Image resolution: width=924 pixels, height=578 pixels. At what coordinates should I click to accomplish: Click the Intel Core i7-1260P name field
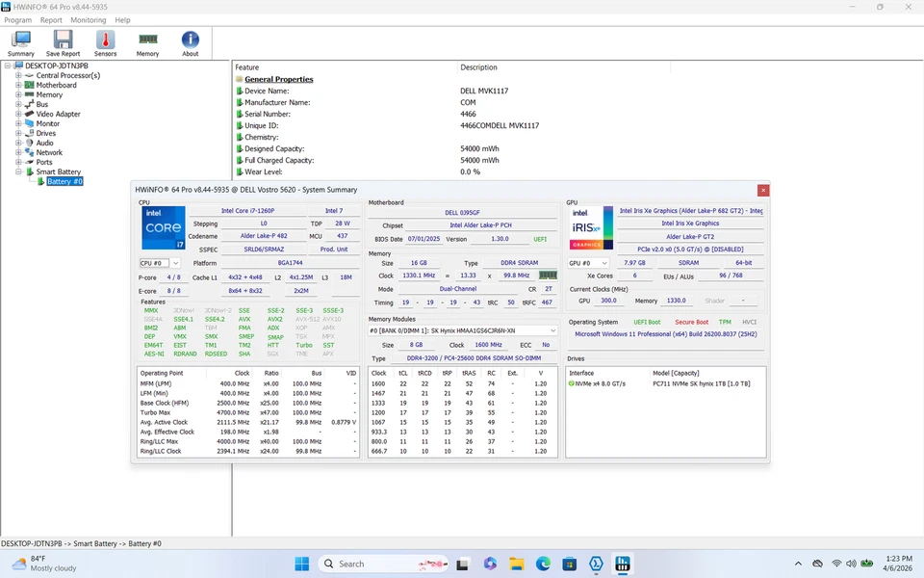pyautogui.click(x=247, y=211)
